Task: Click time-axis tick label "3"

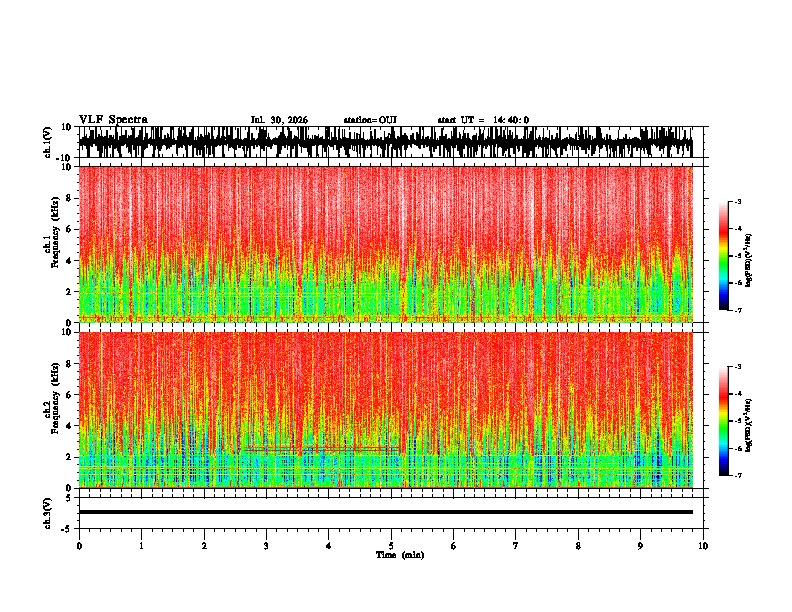Action: 266,546
